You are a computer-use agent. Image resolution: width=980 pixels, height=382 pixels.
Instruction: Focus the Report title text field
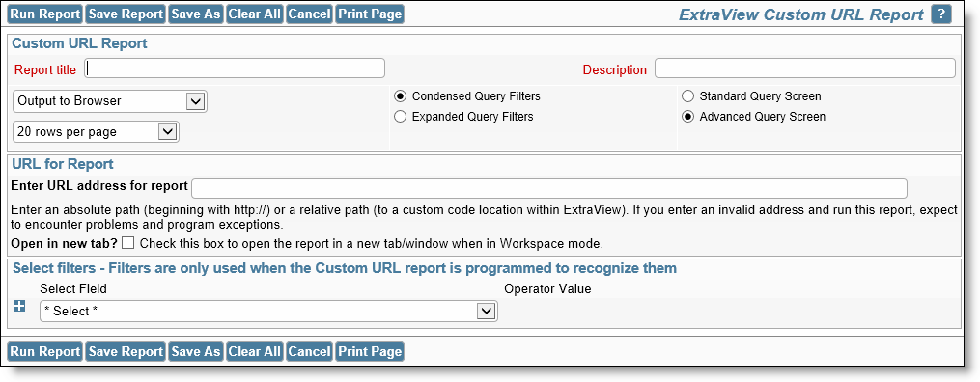[235, 68]
